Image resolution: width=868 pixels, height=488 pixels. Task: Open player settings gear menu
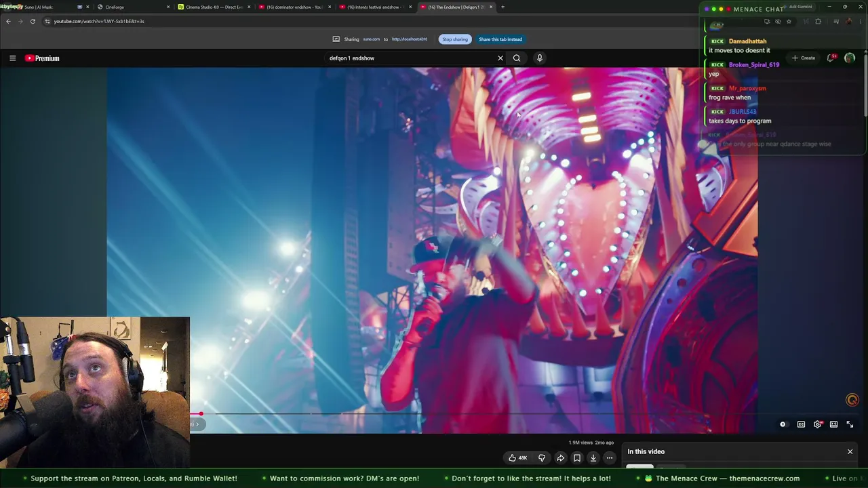click(x=818, y=424)
